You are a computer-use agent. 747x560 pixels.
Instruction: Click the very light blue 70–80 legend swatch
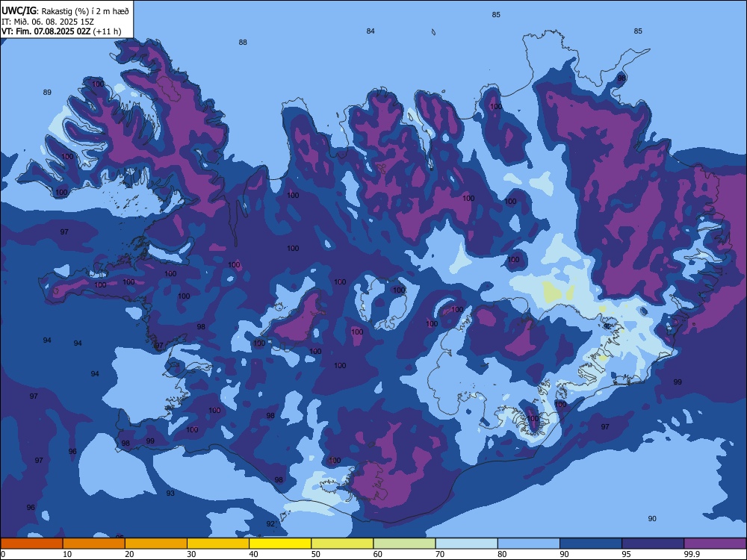(466, 544)
